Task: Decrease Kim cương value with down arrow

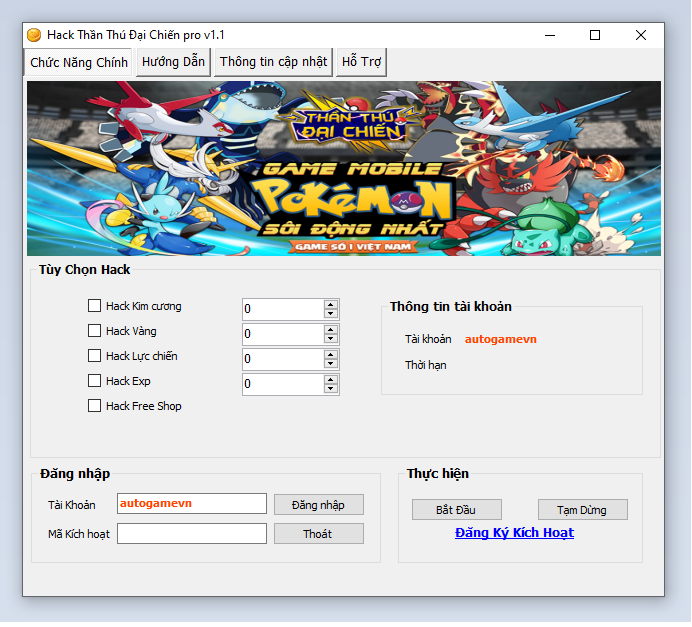Action: click(330, 314)
